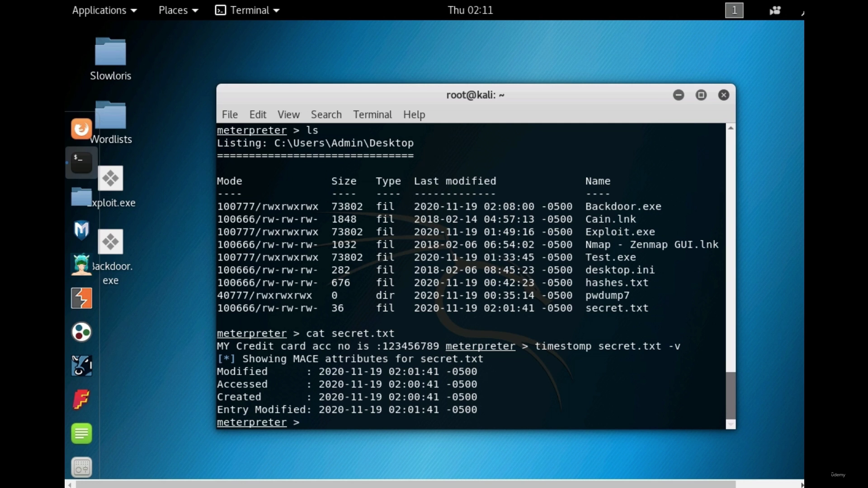Launch Metasploit from the dock
Image resolution: width=868 pixels, height=488 pixels.
click(x=81, y=230)
